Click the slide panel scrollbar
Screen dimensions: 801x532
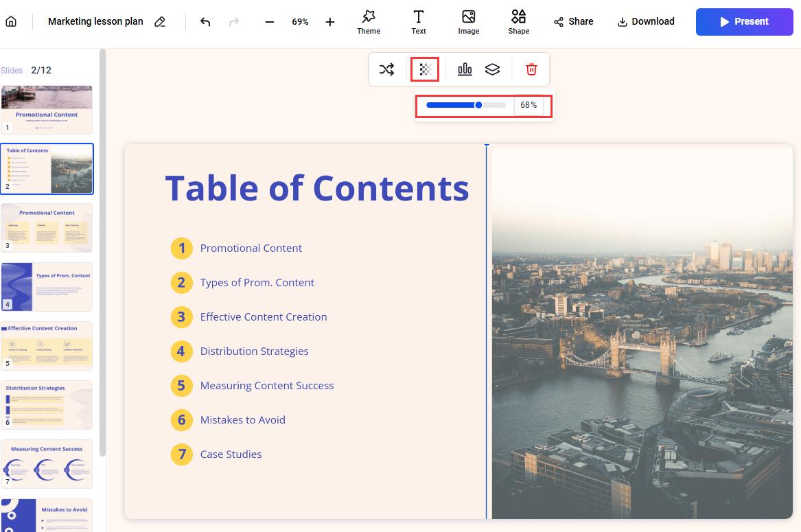click(102, 253)
